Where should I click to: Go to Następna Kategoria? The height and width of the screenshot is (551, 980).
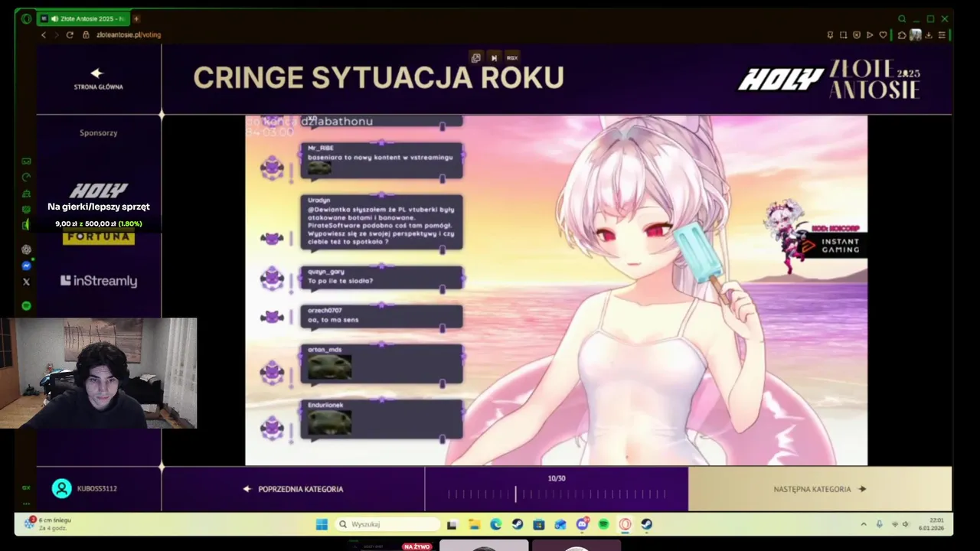tap(820, 489)
